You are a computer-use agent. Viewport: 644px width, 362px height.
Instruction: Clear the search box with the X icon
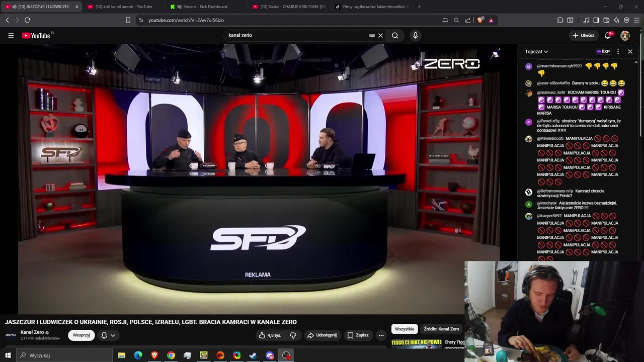[x=381, y=36]
